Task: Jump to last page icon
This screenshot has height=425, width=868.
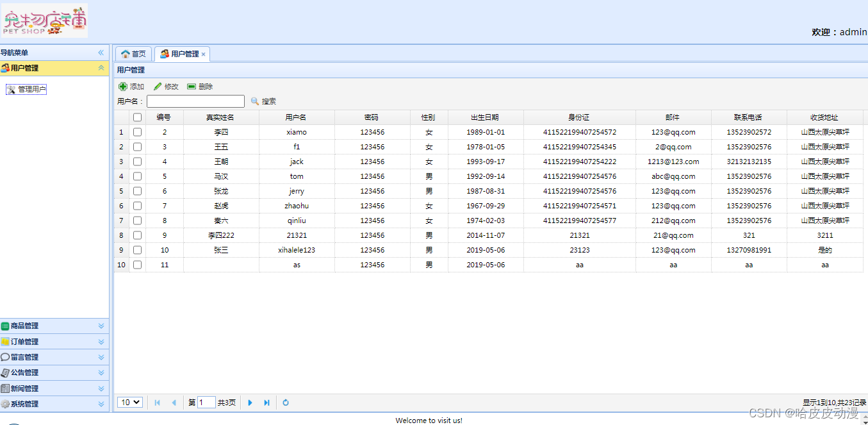Action: click(266, 403)
